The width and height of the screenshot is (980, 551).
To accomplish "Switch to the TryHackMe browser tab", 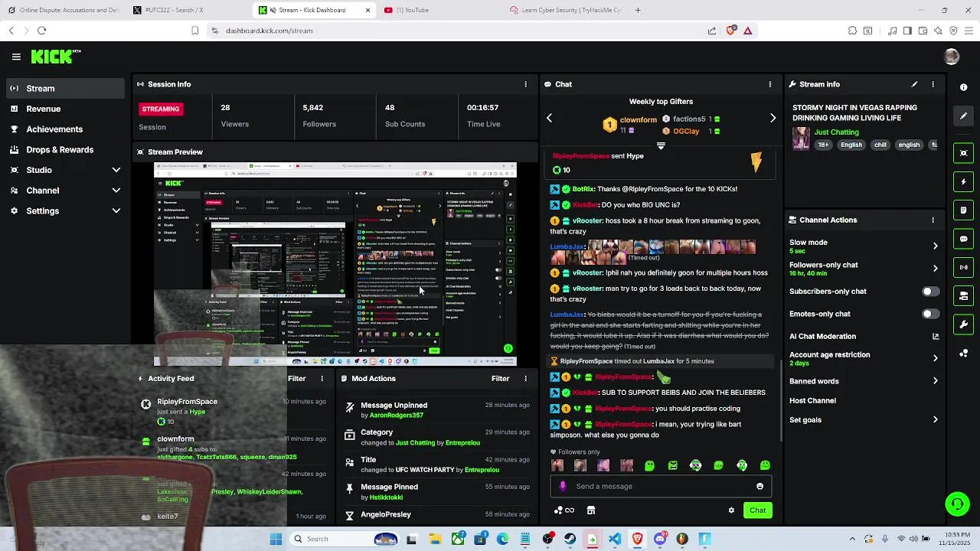I will [567, 10].
